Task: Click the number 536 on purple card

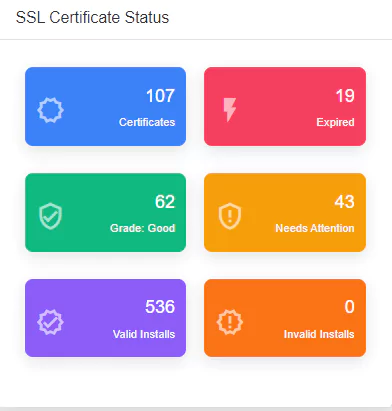Action: point(160,307)
